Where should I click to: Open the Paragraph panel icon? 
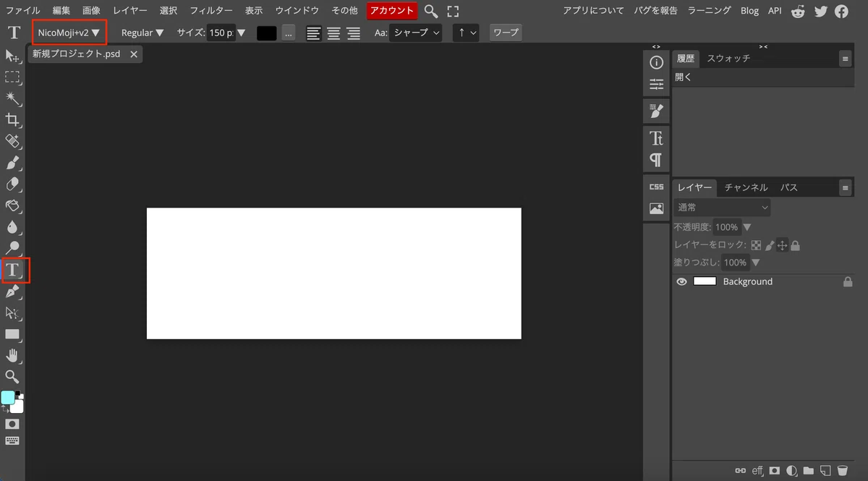[x=656, y=159]
